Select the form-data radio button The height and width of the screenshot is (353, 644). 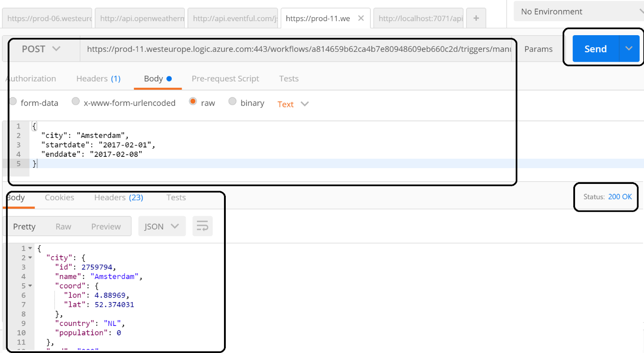[13, 102]
